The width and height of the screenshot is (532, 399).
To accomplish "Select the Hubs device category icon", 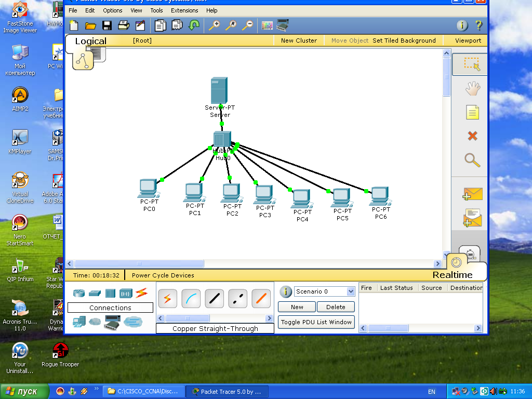I will (x=110, y=293).
